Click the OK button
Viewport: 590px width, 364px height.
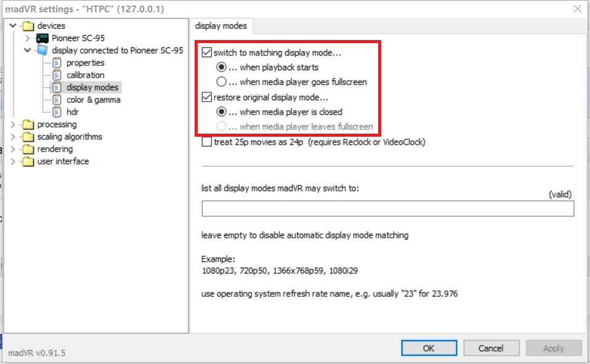coord(429,348)
